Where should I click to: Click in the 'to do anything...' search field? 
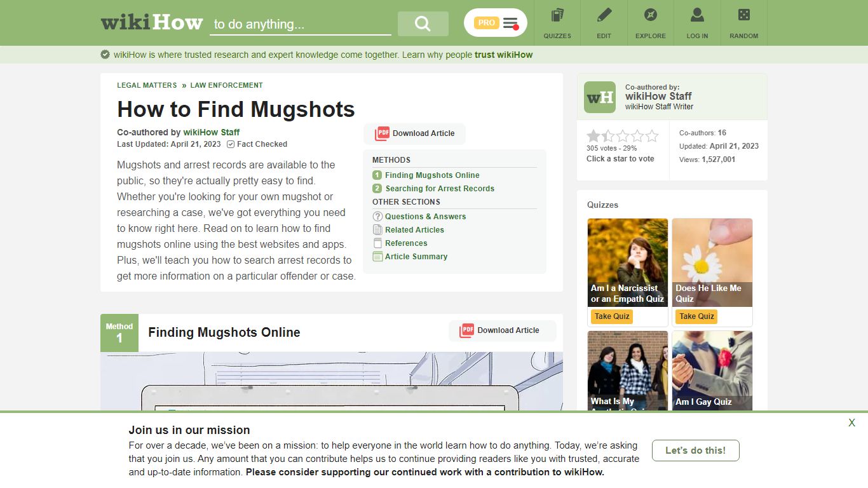301,24
